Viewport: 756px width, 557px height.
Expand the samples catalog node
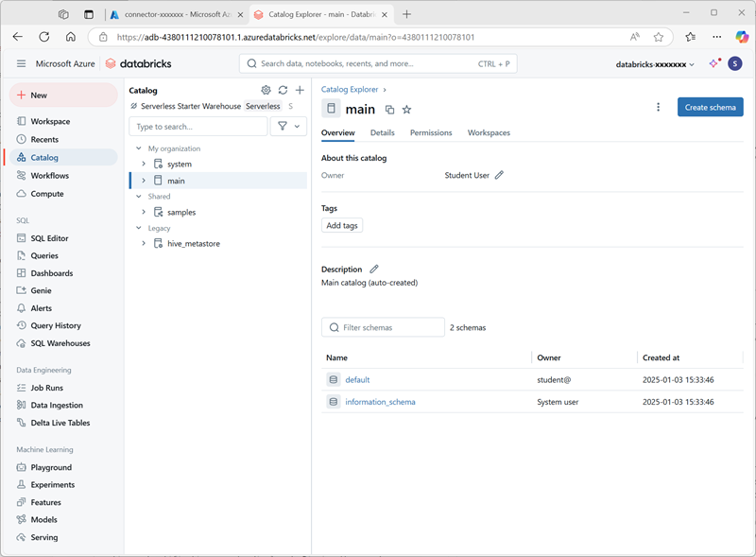click(144, 212)
